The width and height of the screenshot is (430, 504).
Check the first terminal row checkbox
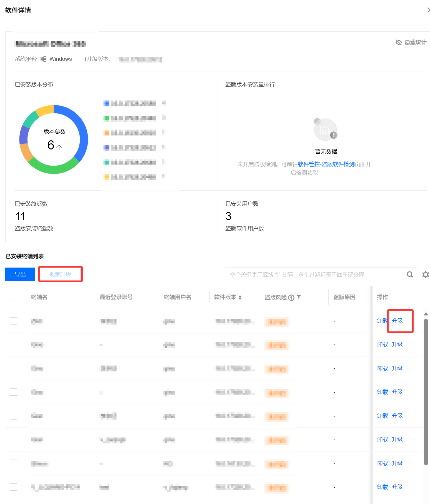[14, 321]
